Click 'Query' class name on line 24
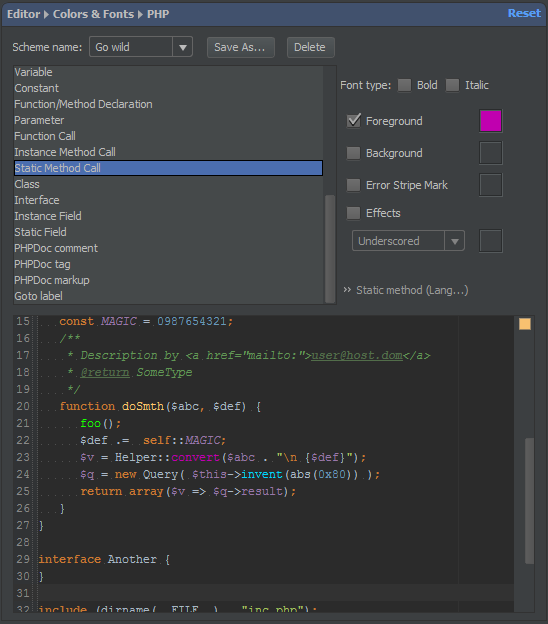Image resolution: width=548 pixels, height=624 pixels. (x=160, y=474)
